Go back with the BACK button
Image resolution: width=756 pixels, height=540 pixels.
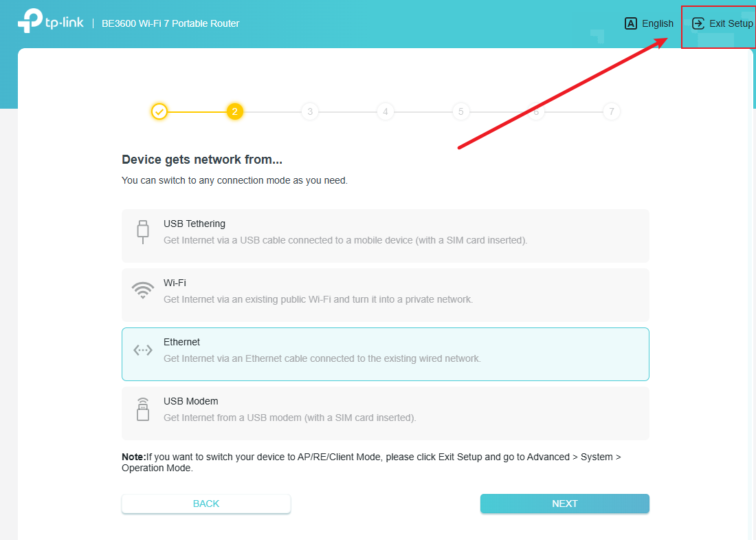205,504
